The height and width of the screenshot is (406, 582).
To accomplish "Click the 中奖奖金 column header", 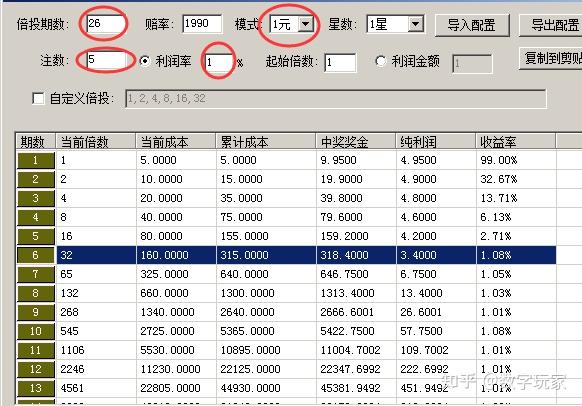I will click(356, 141).
